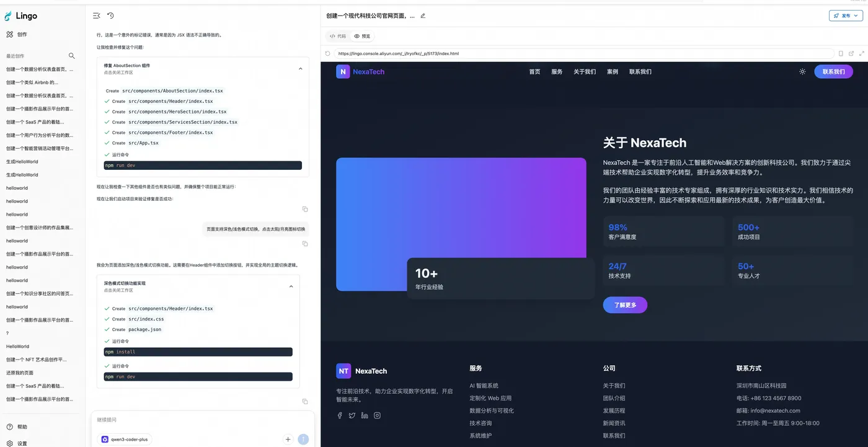Open recent item 创建一个创意设计师的作品集...
Image resolution: width=868 pixels, height=447 pixels.
[40, 228]
